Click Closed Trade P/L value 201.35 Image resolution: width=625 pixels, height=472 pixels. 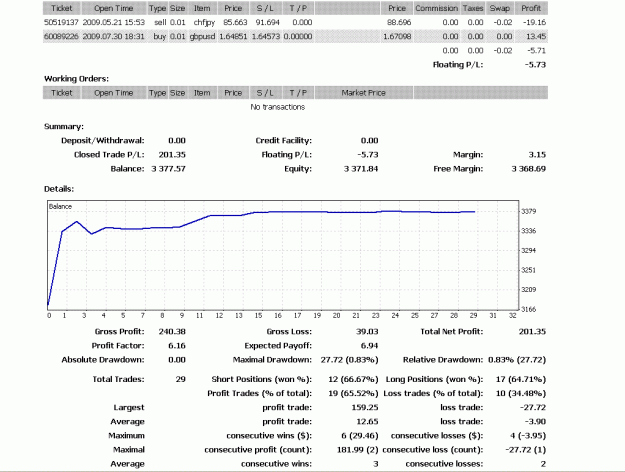(172, 155)
